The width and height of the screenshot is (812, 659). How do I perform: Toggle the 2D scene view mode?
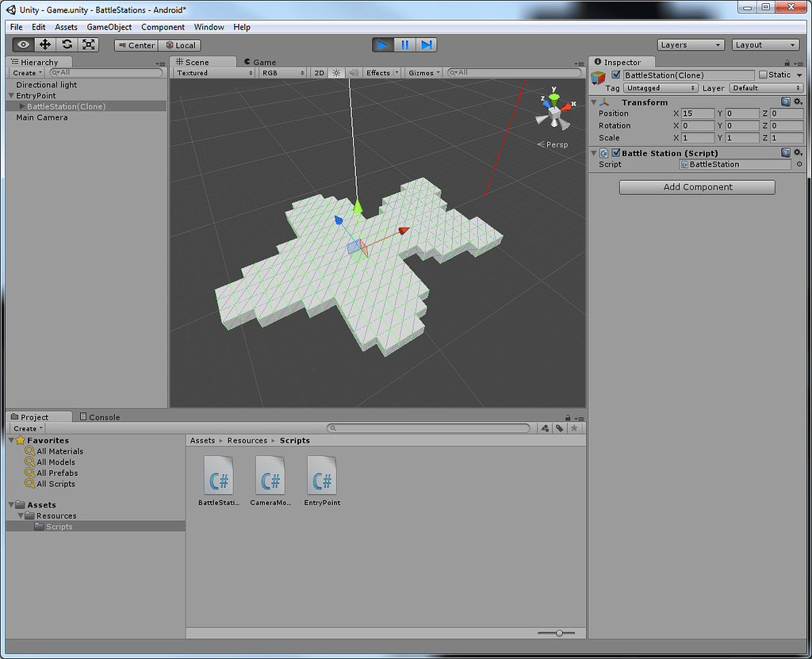(x=319, y=73)
